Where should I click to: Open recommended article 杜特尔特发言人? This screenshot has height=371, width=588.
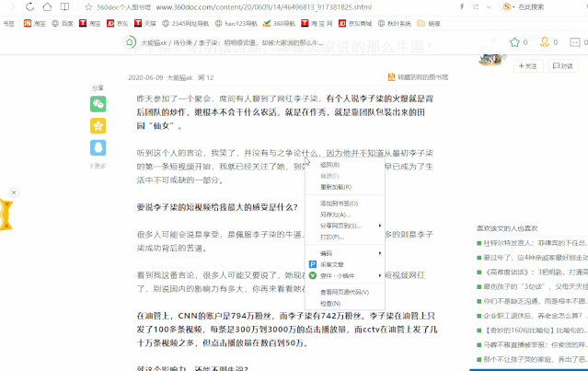536,243
